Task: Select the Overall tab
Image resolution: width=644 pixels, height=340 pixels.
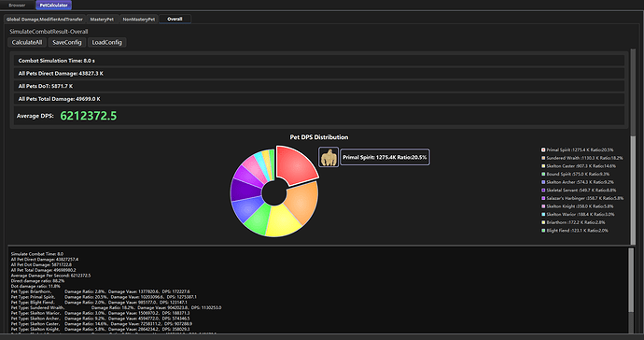Action: click(x=175, y=19)
